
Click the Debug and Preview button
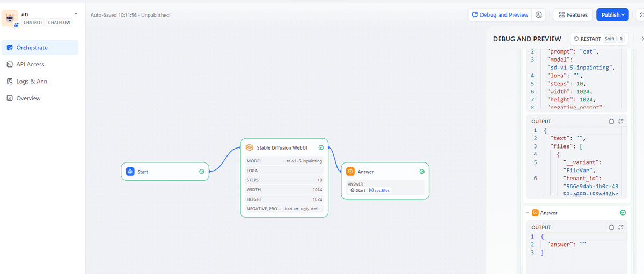(x=500, y=15)
